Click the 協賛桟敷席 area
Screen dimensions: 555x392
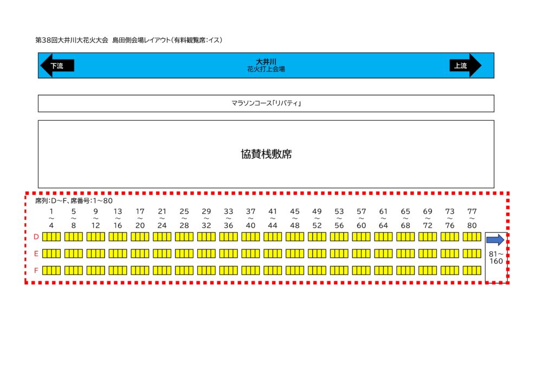pos(266,154)
